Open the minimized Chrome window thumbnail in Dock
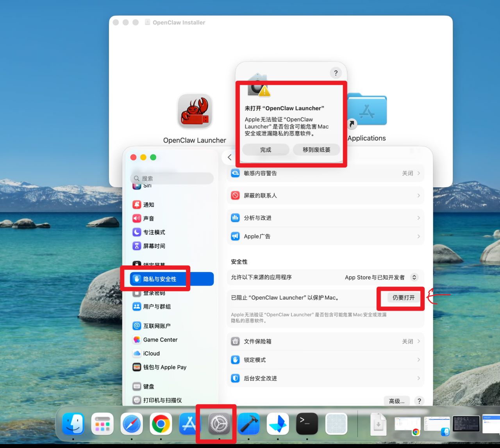500x448 pixels. coord(407,424)
